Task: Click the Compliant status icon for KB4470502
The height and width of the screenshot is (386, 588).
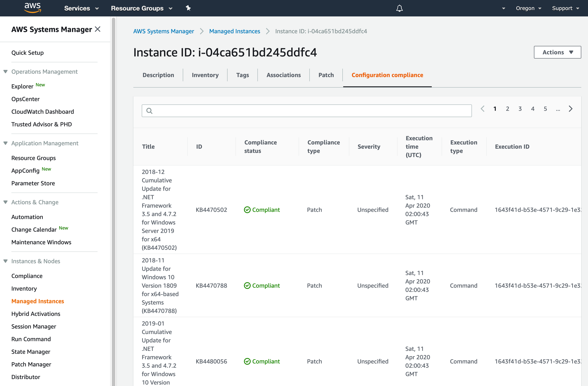Action: click(x=247, y=210)
